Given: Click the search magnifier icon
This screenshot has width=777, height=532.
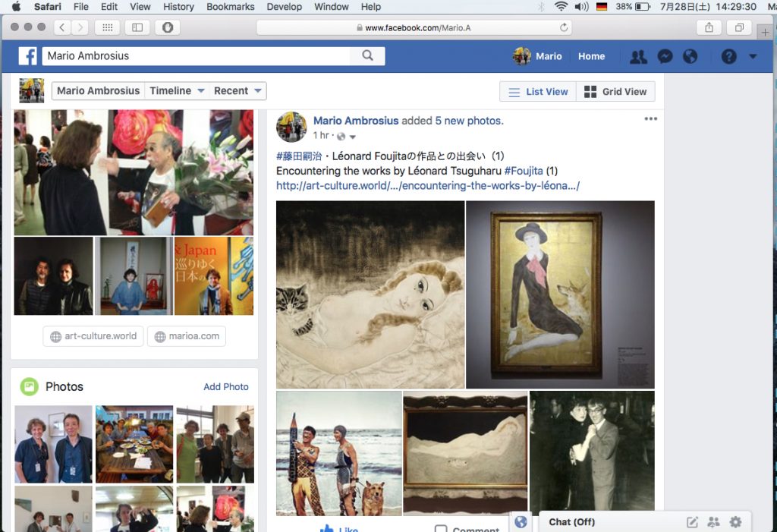Looking at the screenshot, I should point(367,55).
